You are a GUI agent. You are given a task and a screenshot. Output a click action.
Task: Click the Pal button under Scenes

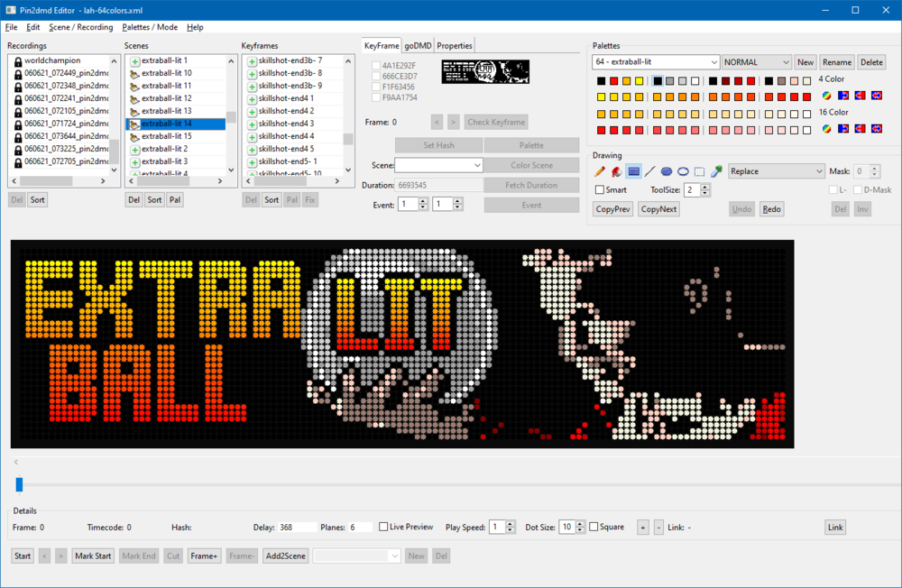pyautogui.click(x=175, y=199)
